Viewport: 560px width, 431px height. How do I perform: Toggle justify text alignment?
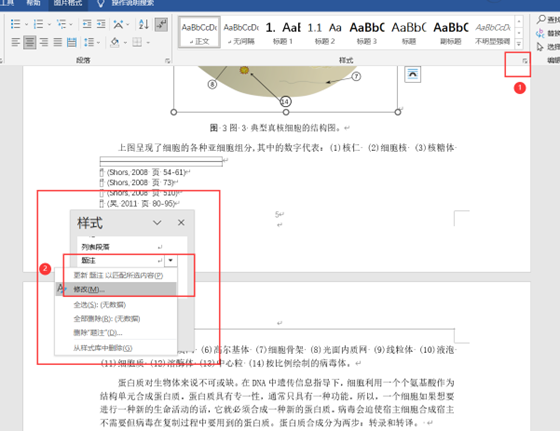[58, 42]
